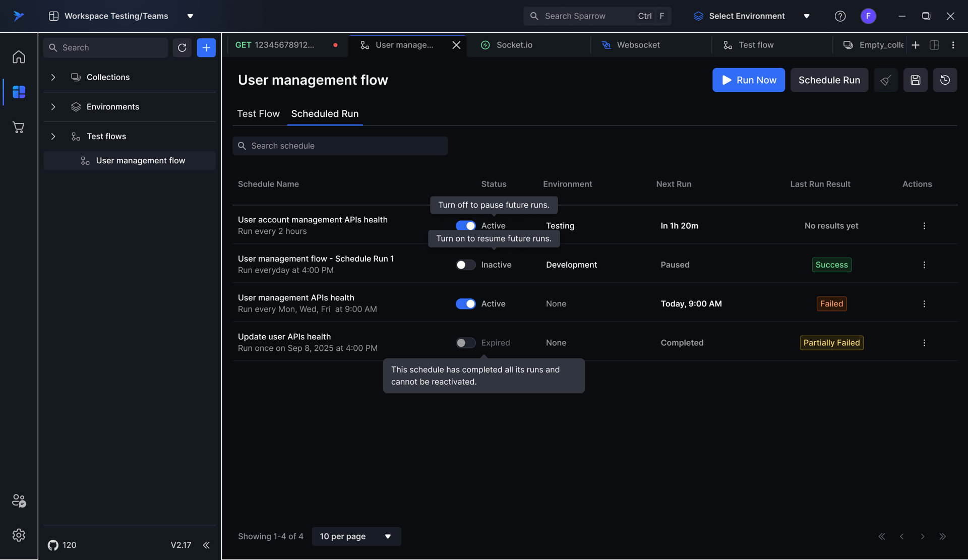Expand the Collections tree section
The height and width of the screenshot is (560, 968).
53,77
